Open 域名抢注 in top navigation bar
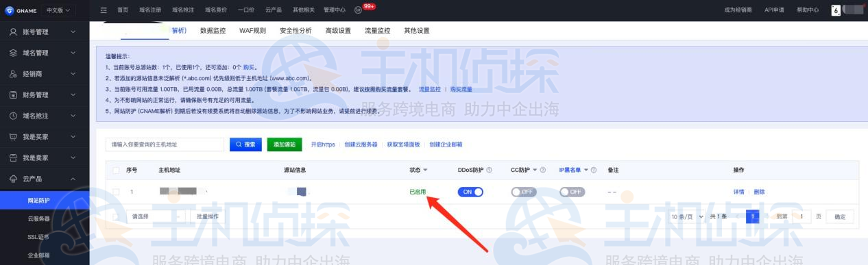This screenshot has width=868, height=265. click(182, 10)
